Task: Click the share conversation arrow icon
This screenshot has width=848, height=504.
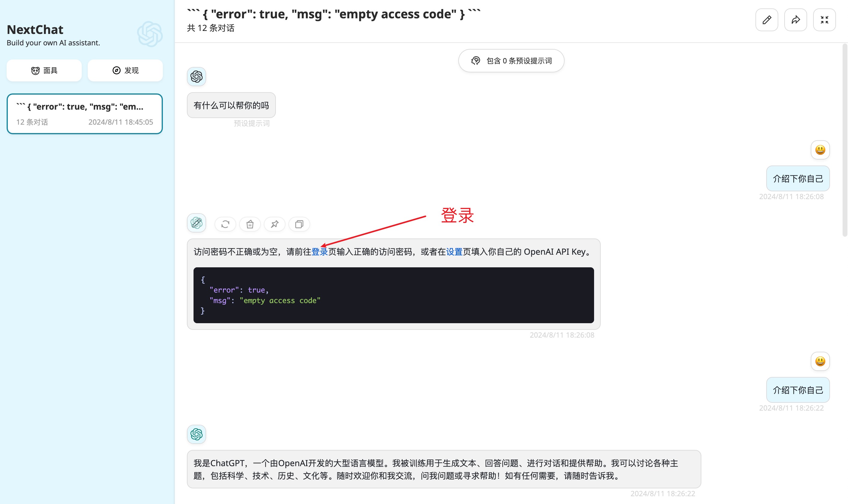Action: (x=795, y=20)
